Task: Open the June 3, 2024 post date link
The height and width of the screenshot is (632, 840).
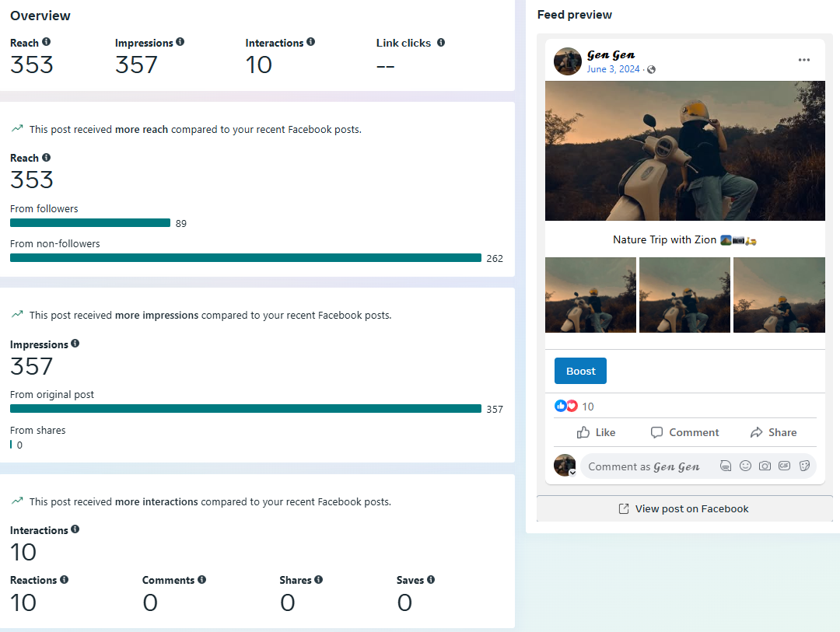Action: (x=613, y=69)
